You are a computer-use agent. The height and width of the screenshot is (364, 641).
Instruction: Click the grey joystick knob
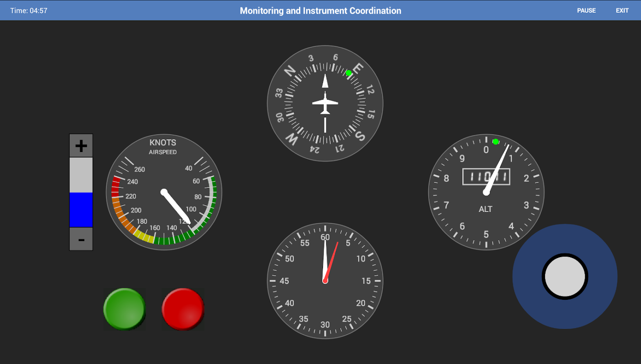565,277
